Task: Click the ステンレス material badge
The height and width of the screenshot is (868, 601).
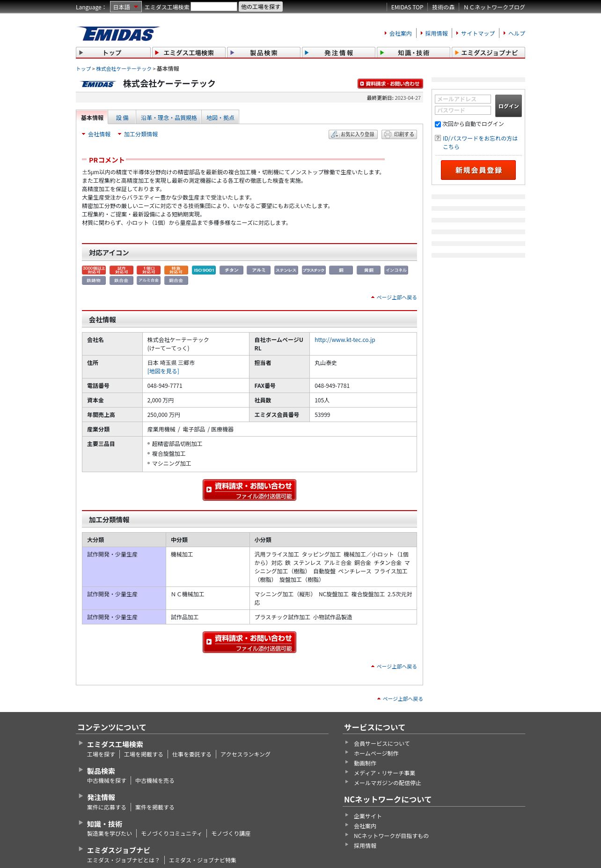Action: click(286, 270)
